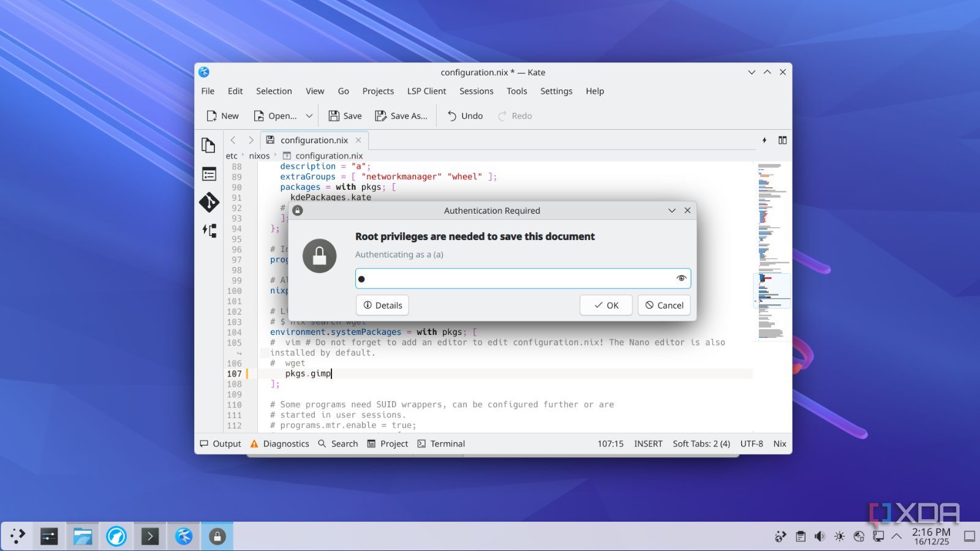
Task: Click the password input field
Action: click(x=523, y=279)
